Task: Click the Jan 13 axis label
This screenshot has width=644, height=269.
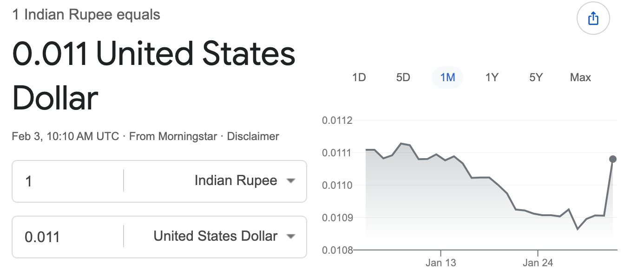Action: pyautogui.click(x=440, y=263)
